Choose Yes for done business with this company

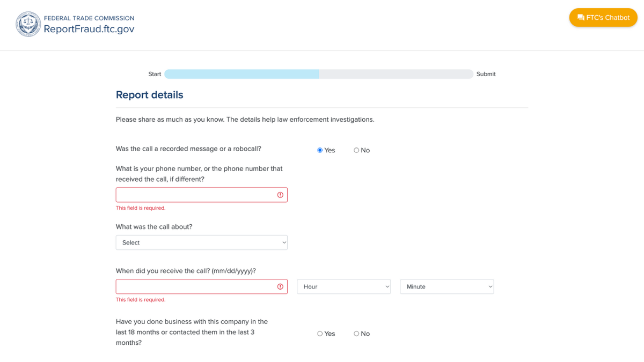[x=320, y=334]
